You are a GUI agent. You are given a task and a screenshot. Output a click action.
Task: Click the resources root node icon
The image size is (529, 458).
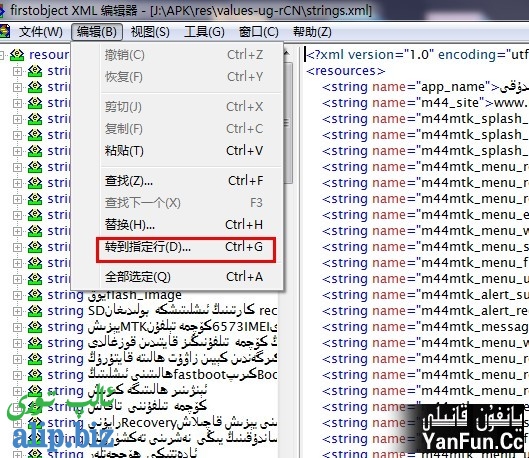(x=17, y=55)
